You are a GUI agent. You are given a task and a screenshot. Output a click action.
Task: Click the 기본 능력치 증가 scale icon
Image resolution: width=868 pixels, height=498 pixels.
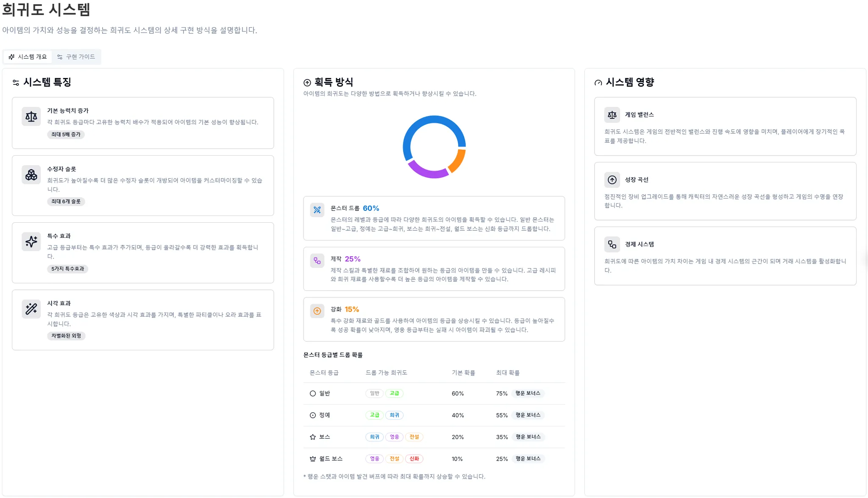(31, 116)
